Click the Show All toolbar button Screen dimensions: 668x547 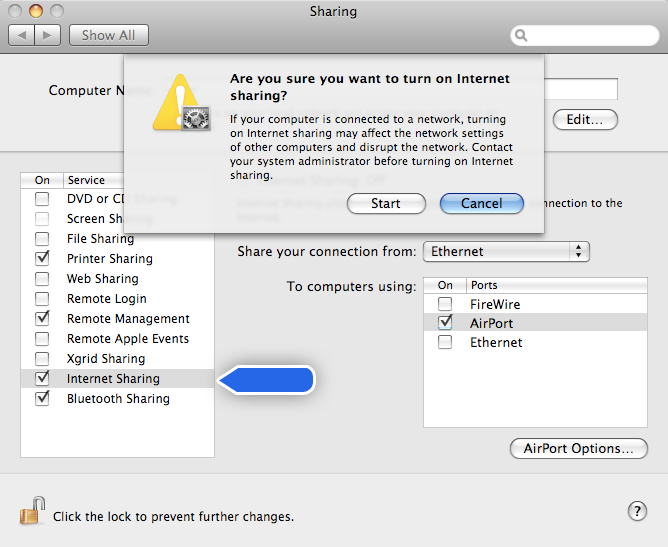(108, 35)
